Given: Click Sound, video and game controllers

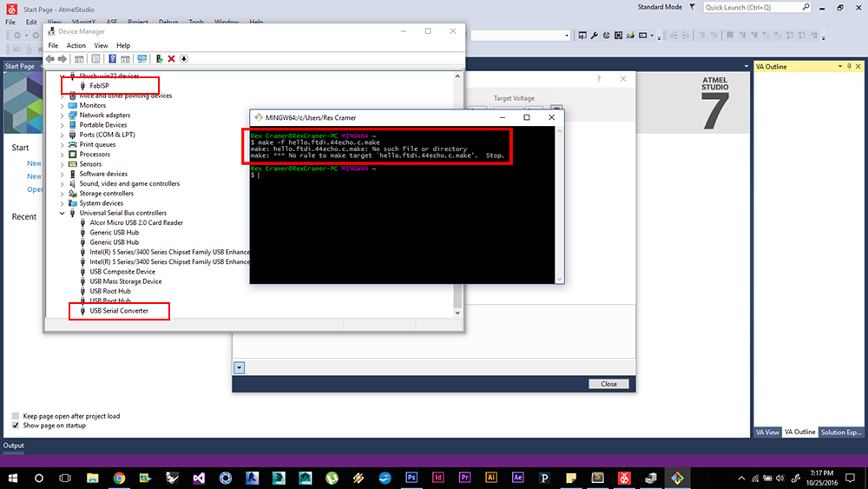Looking at the screenshot, I should [x=129, y=183].
